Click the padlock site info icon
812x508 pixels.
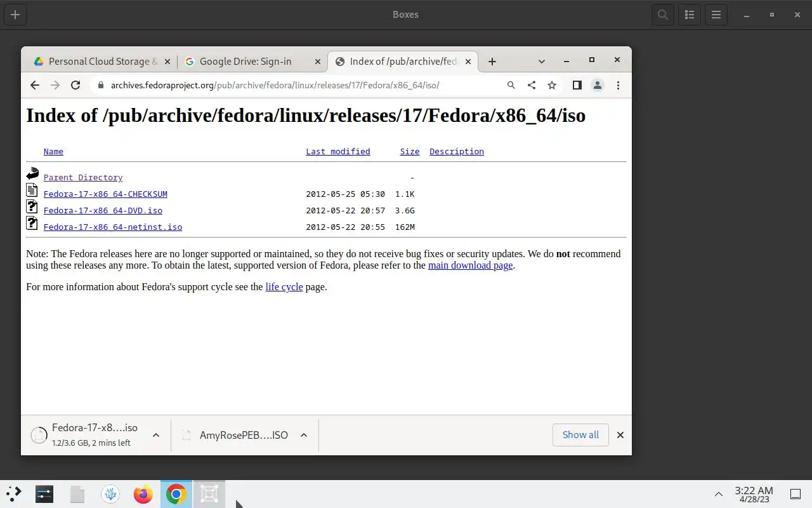(x=100, y=85)
